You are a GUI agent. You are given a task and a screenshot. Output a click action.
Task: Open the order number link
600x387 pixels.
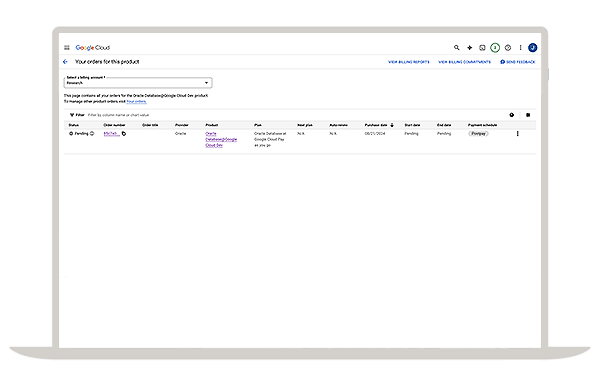tap(112, 134)
